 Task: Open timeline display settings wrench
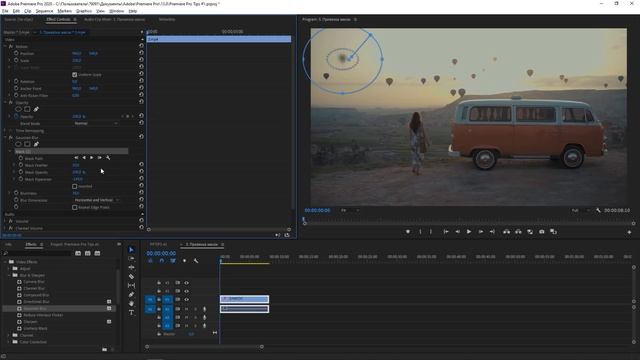point(196,260)
